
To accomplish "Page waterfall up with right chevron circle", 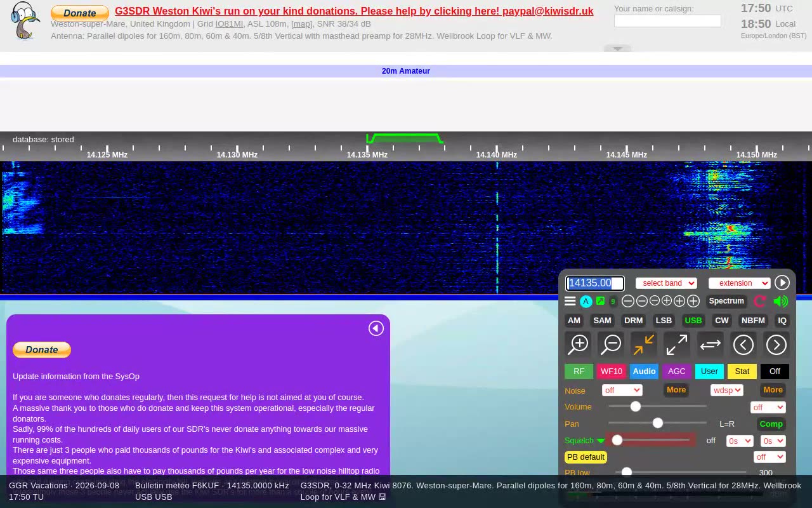I will click(x=776, y=344).
